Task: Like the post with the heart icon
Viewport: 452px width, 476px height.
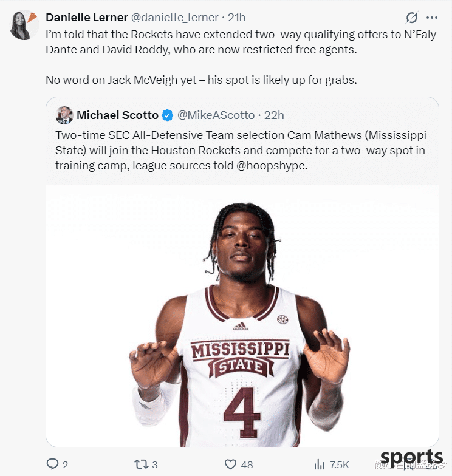Action: 230,464
